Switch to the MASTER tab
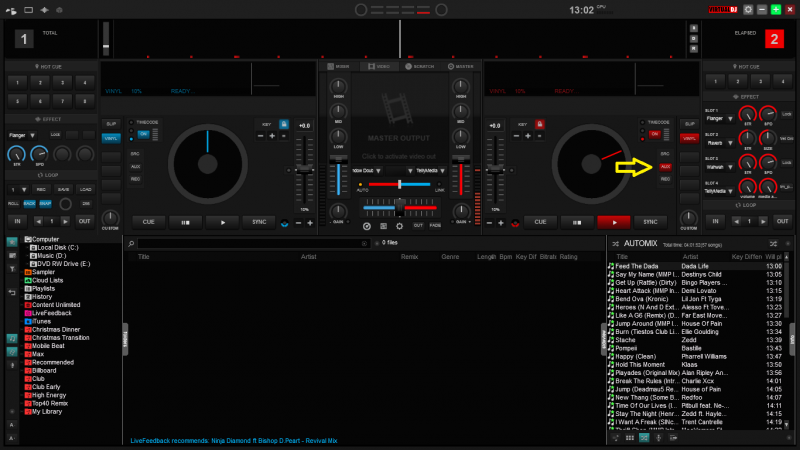This screenshot has height=450, width=800. click(461, 66)
